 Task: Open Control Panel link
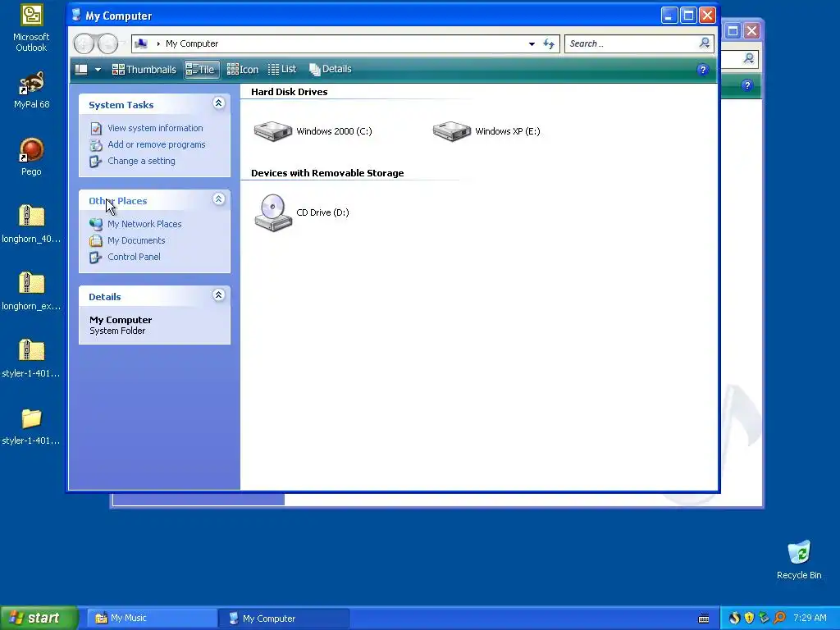(134, 257)
